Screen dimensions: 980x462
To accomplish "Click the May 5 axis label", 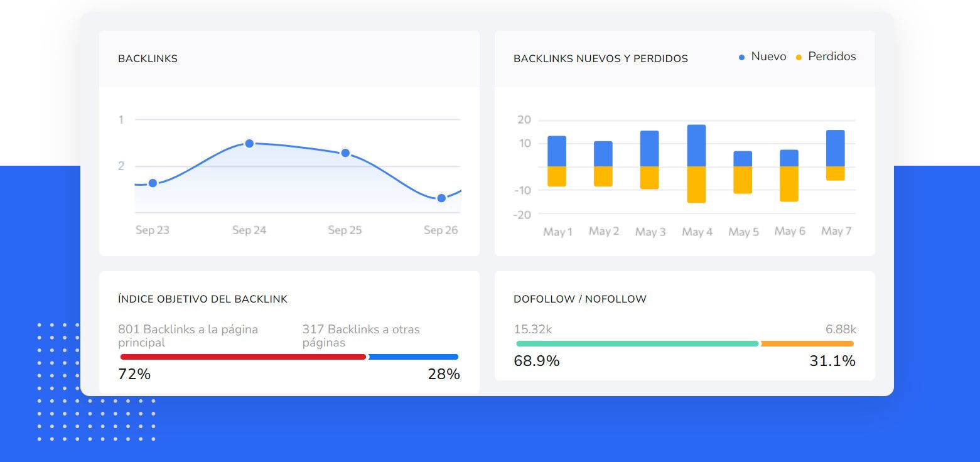I will point(743,232).
